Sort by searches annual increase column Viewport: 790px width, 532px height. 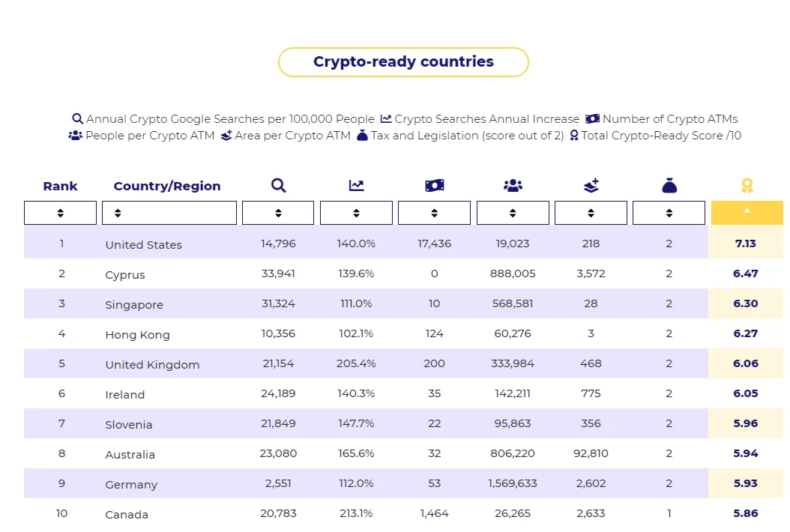[x=356, y=213]
